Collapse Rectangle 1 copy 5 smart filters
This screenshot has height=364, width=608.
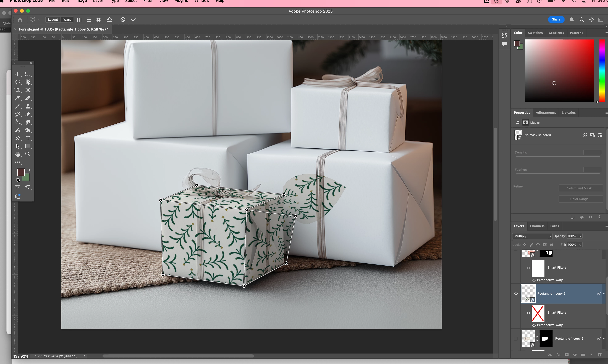point(604,294)
